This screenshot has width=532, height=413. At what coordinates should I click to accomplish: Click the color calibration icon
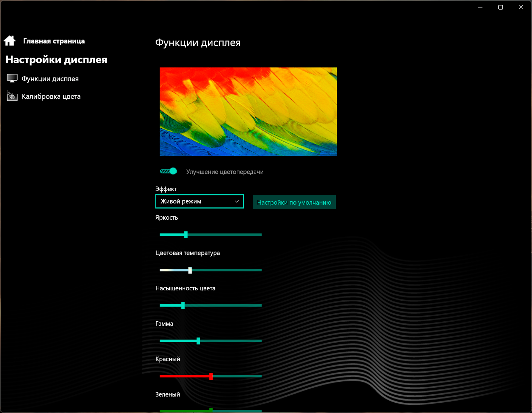coord(12,96)
